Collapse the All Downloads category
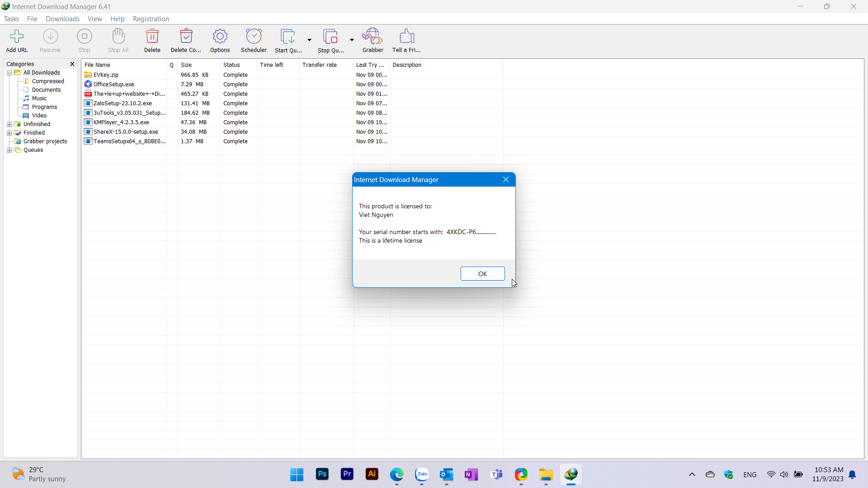Screen dimensions: 868x488 tap(9, 72)
